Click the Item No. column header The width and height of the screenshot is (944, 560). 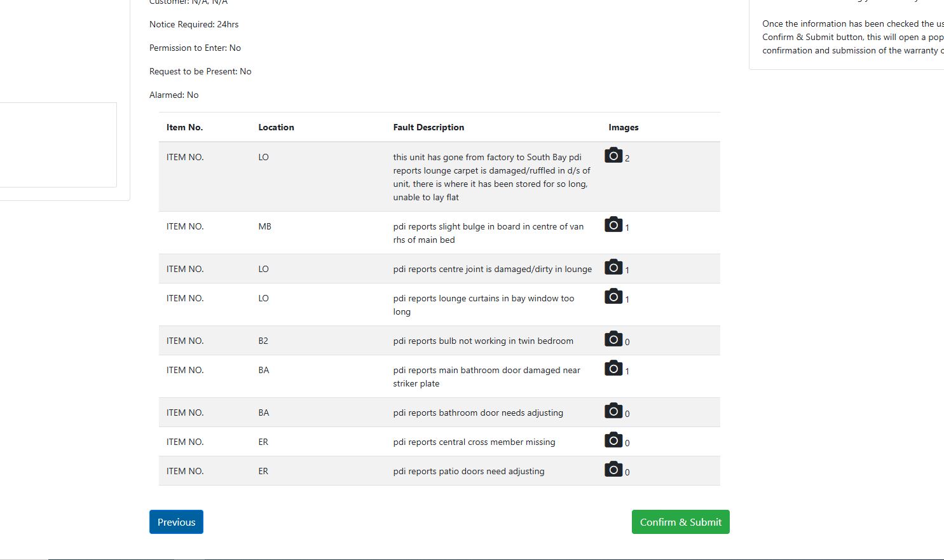[x=184, y=127]
